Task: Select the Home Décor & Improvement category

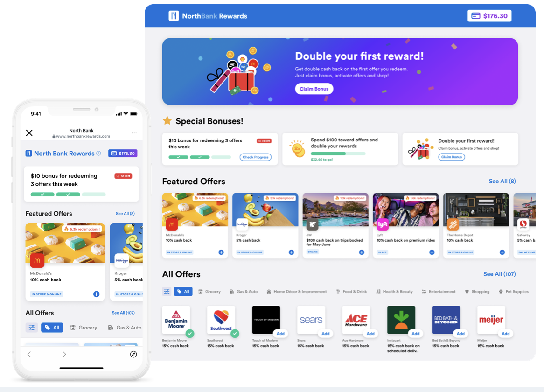Action: tap(297, 291)
